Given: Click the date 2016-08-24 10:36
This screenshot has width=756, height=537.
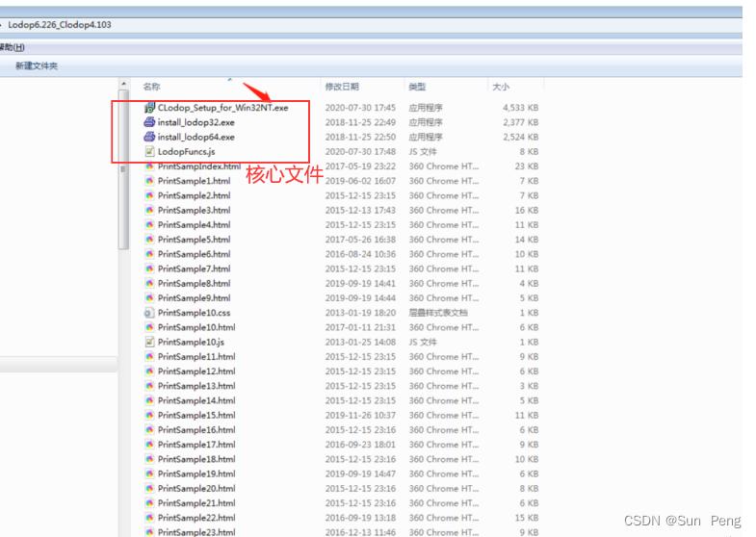Looking at the screenshot, I should click(360, 254).
